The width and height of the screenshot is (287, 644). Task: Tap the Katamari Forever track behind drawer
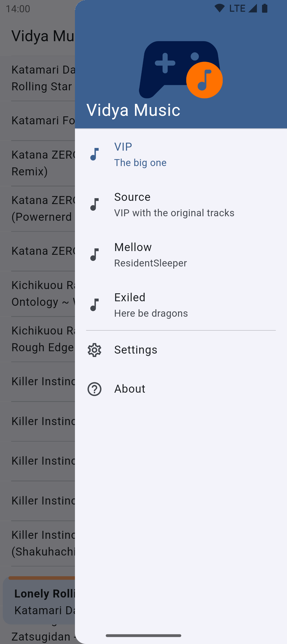click(x=43, y=121)
